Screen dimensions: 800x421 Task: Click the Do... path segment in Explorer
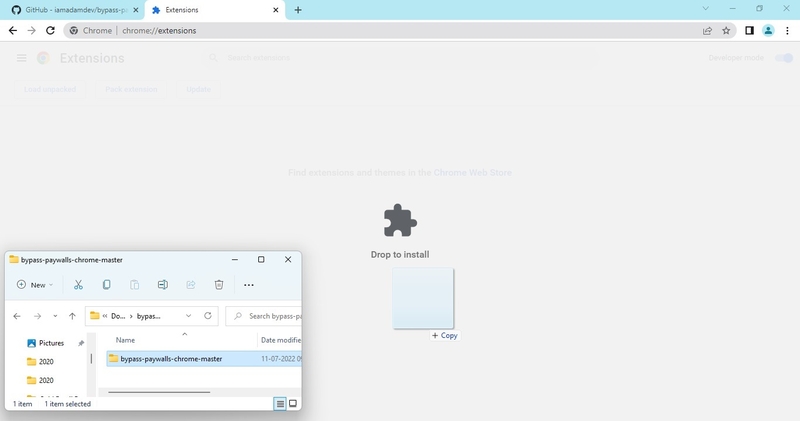[x=118, y=316]
